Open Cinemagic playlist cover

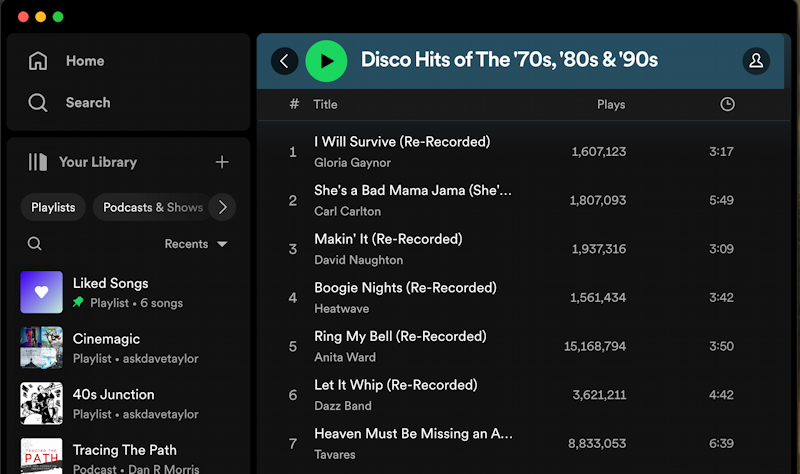[41, 347]
